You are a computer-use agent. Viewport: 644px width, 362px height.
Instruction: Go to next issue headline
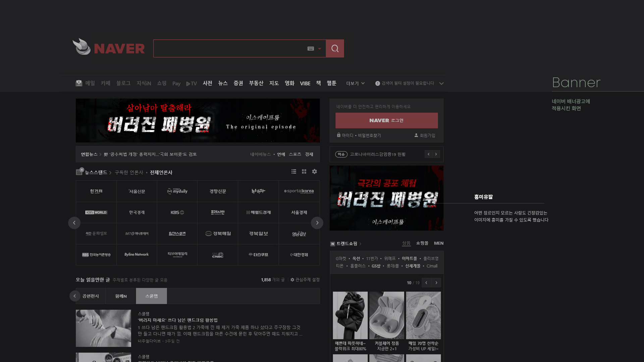coord(436,154)
